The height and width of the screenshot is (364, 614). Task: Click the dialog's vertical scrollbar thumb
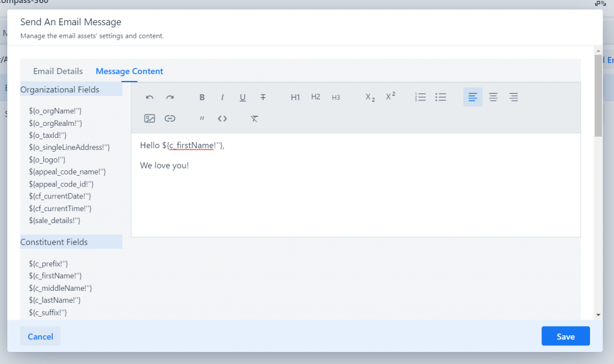click(598, 95)
